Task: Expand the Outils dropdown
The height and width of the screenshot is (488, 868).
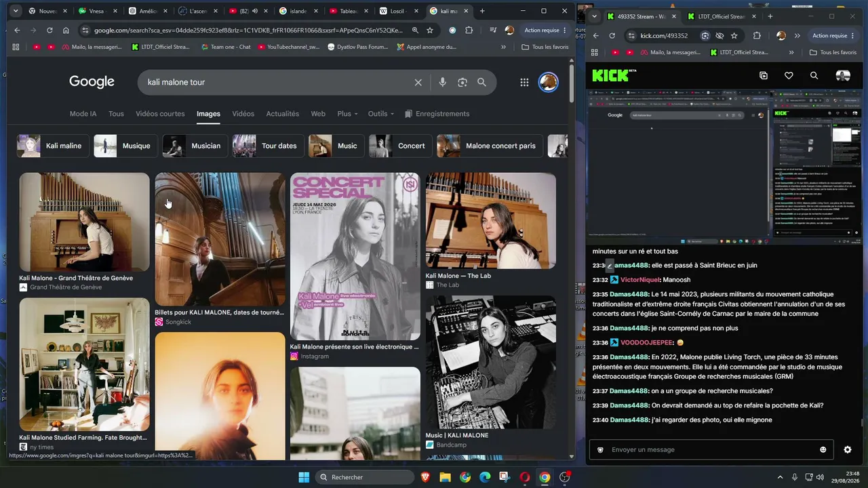Action: (x=381, y=114)
